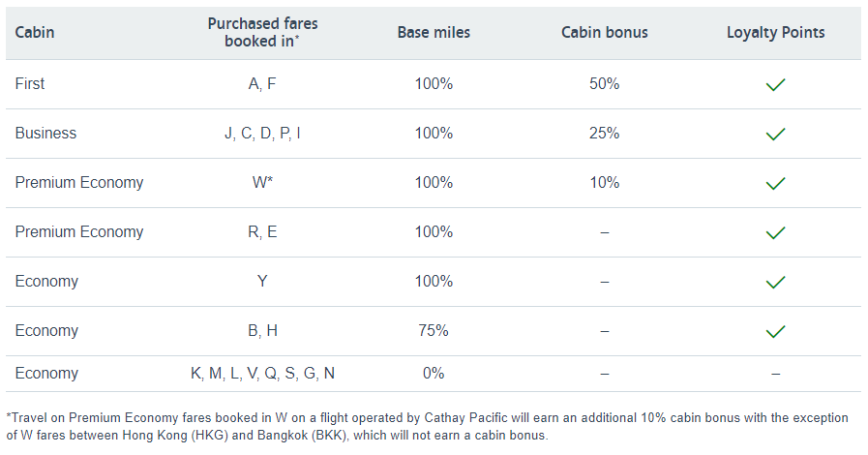
Task: Click the First cabin label
Action: coord(30,83)
